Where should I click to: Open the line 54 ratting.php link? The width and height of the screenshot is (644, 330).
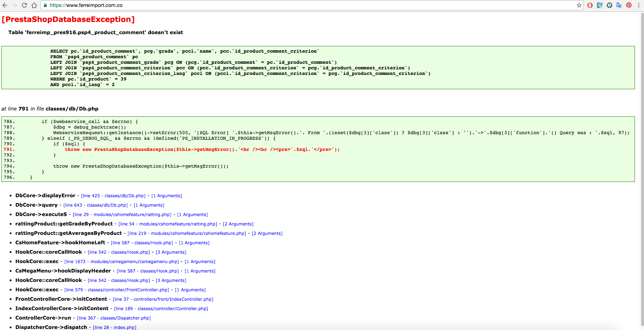168,224
